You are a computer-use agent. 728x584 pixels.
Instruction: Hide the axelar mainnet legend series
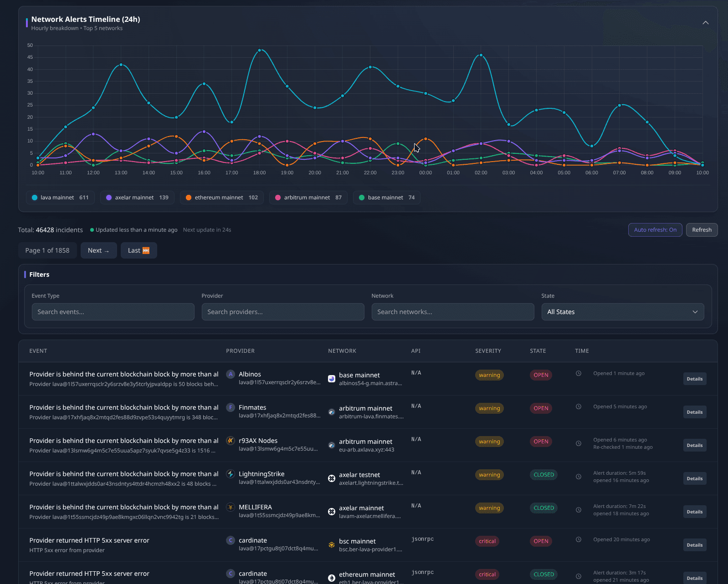137,198
